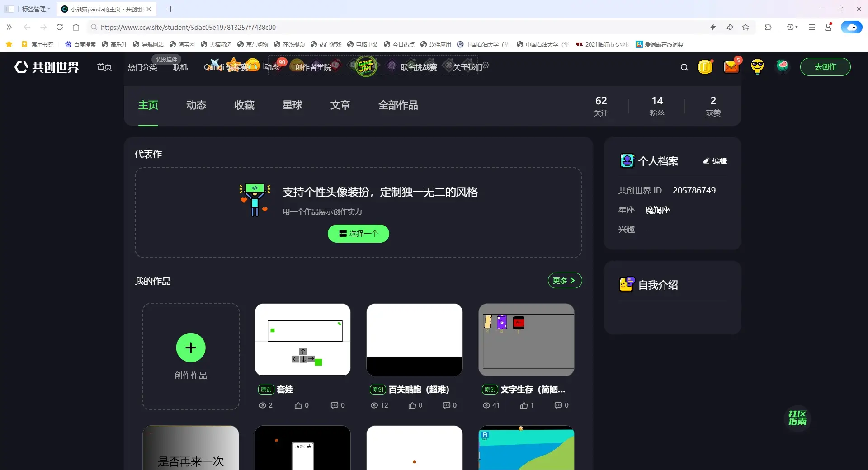Open the 2 获赞 likes count

tap(713, 106)
